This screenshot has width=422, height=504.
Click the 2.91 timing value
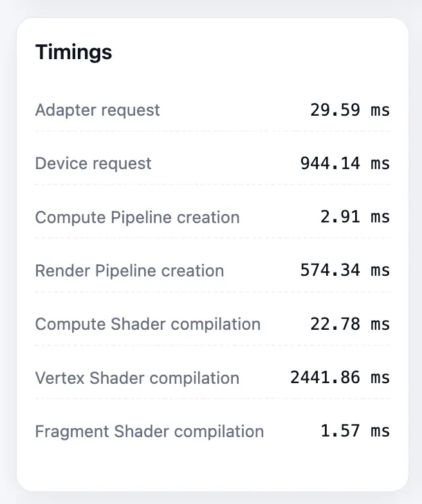340,217
